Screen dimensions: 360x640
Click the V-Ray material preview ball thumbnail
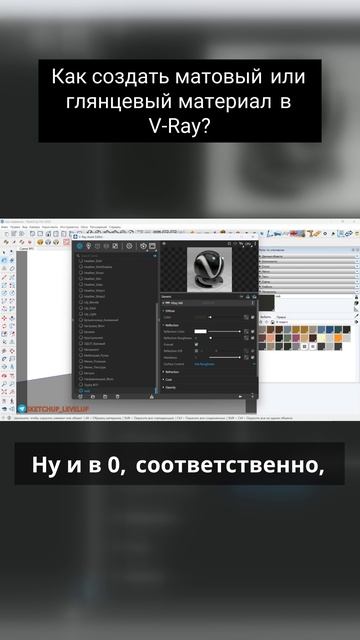pyautogui.click(x=209, y=269)
